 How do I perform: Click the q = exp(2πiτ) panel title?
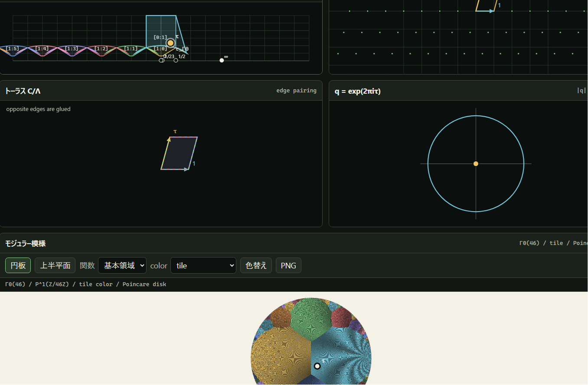click(358, 91)
